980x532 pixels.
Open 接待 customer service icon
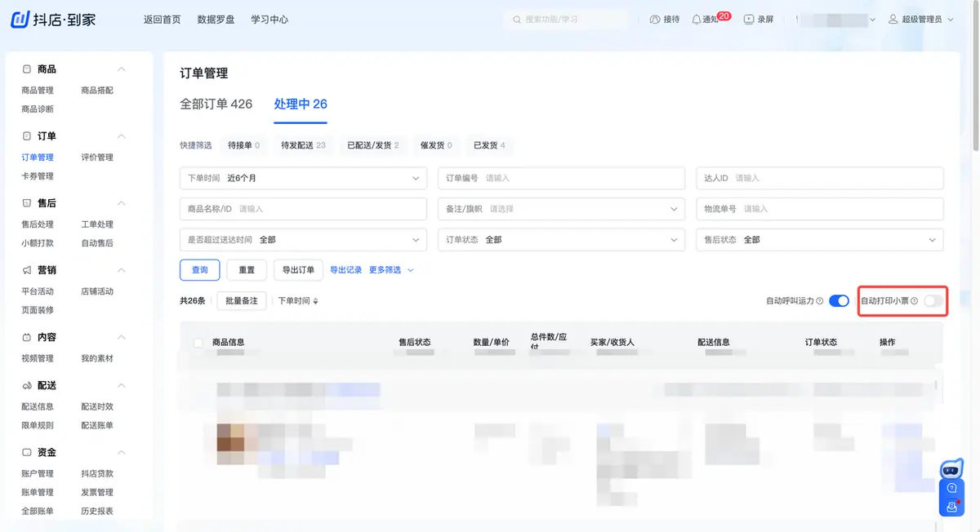655,19
